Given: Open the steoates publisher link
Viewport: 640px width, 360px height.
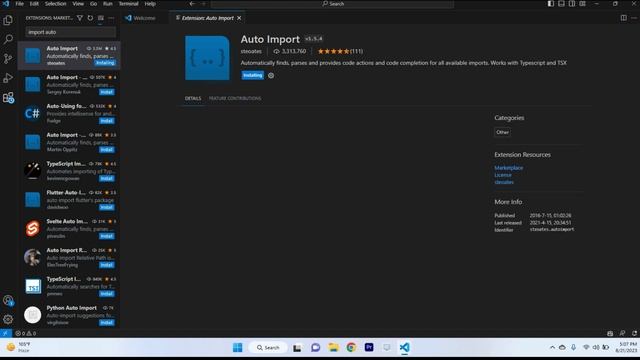Looking at the screenshot, I should click(x=251, y=51).
